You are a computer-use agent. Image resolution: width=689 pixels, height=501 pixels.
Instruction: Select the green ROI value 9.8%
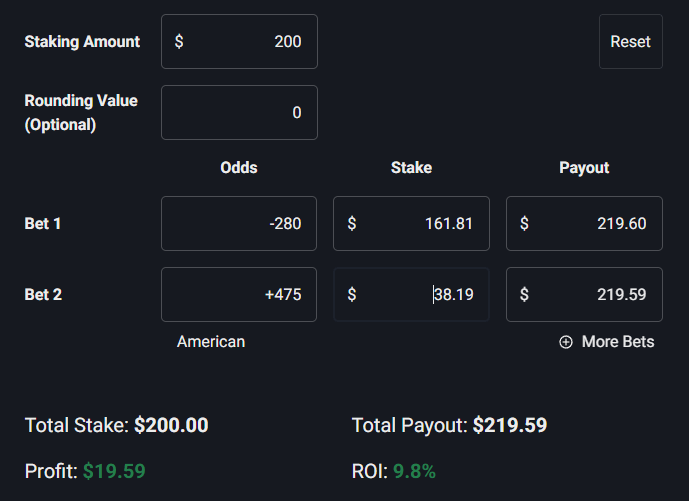[414, 471]
